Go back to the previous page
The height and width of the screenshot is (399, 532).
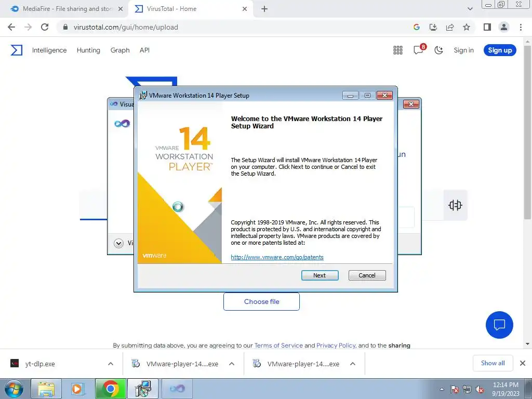pyautogui.click(x=11, y=27)
